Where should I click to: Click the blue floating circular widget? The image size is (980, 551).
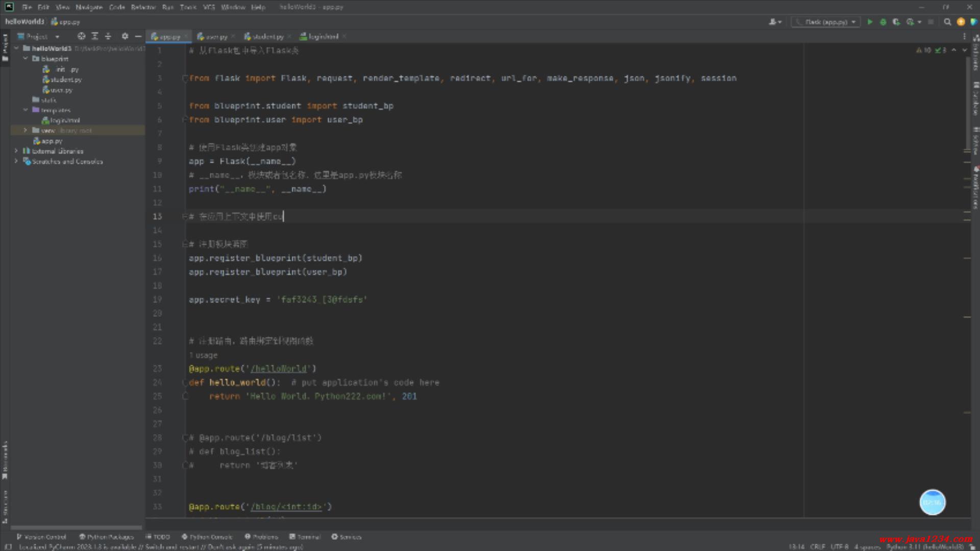pyautogui.click(x=933, y=503)
